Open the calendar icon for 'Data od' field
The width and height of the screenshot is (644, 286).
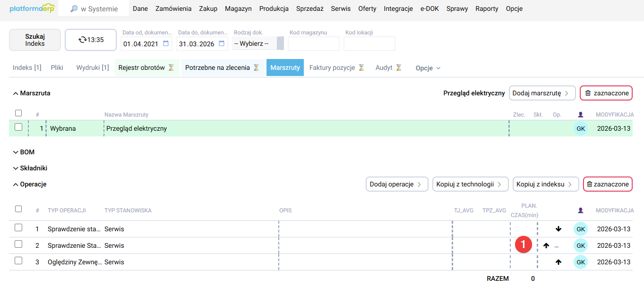(166, 43)
